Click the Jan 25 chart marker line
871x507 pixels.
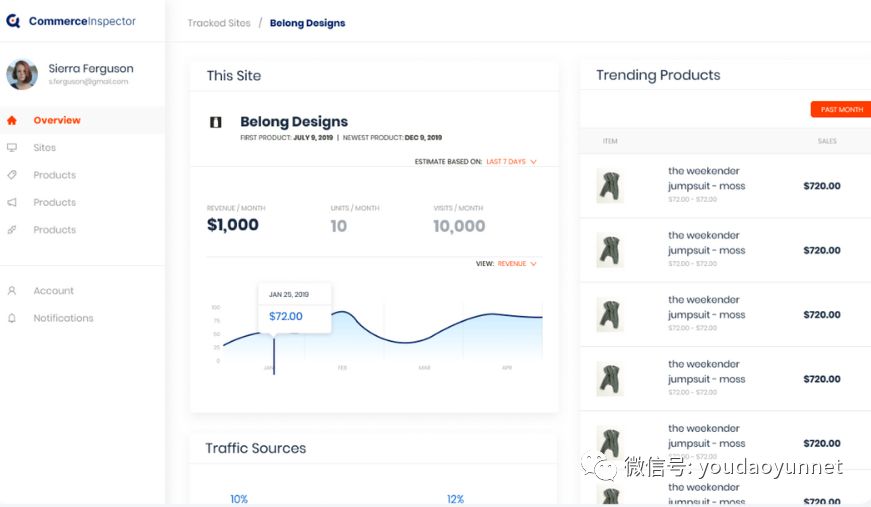pyautogui.click(x=274, y=355)
